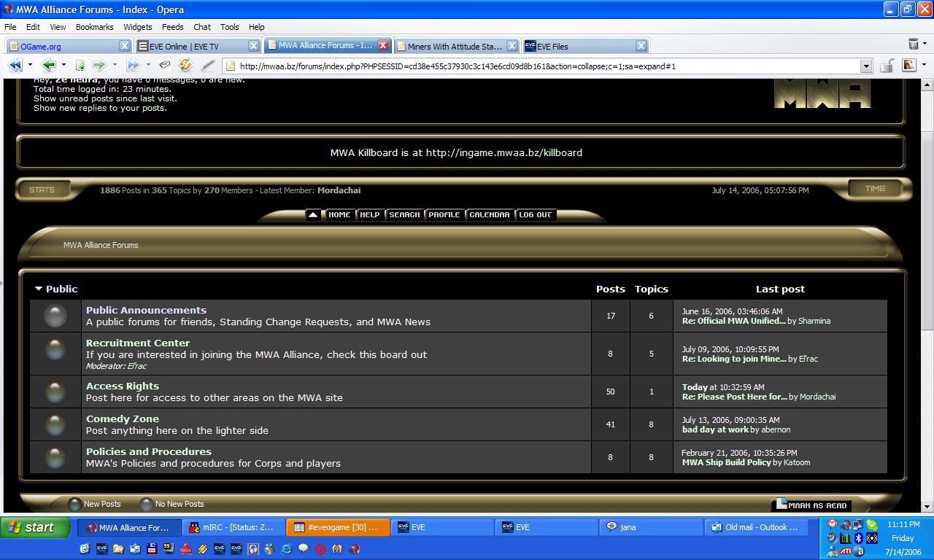
Task: Open the Back button history dropdown
Action: click(x=63, y=66)
